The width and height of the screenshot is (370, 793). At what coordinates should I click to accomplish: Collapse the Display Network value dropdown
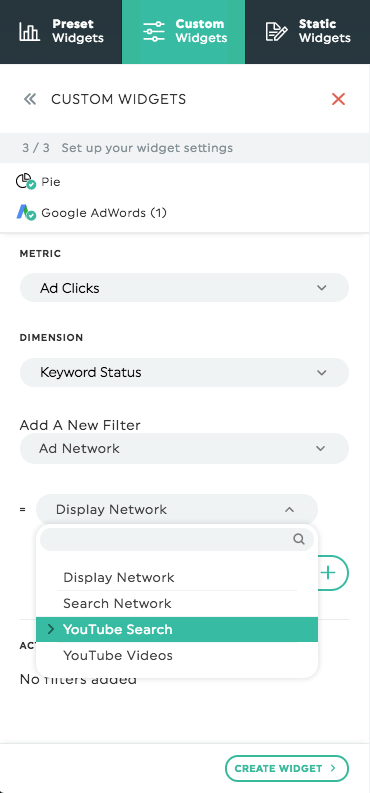(177, 509)
